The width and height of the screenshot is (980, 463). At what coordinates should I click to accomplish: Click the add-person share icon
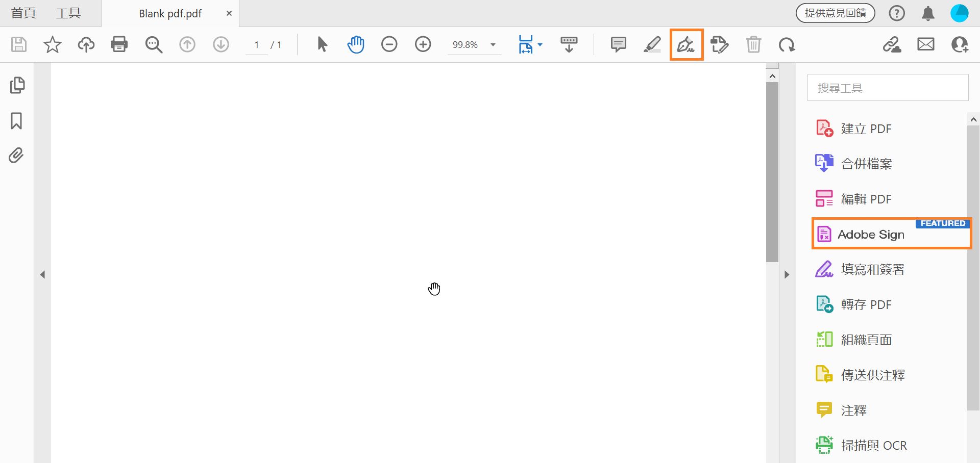pos(960,45)
